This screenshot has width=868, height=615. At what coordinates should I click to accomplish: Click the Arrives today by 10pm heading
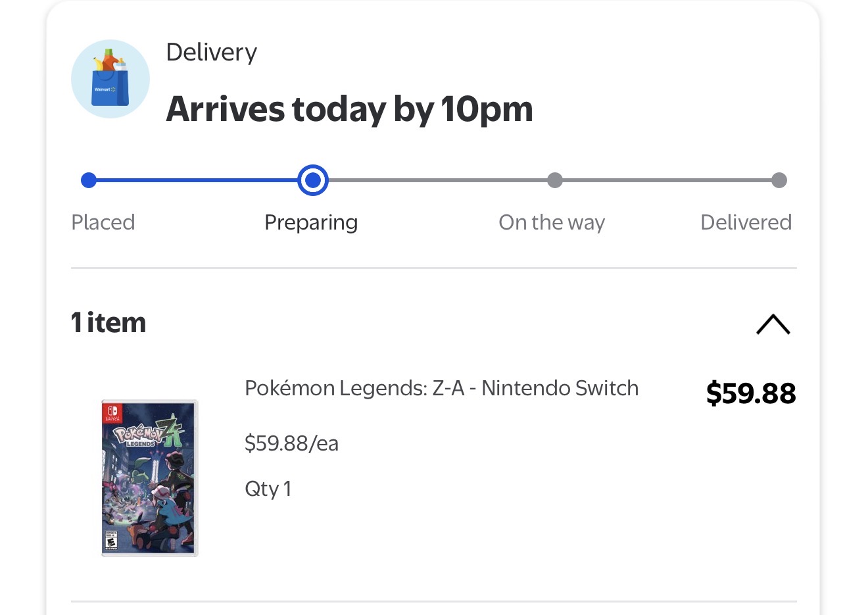[349, 109]
